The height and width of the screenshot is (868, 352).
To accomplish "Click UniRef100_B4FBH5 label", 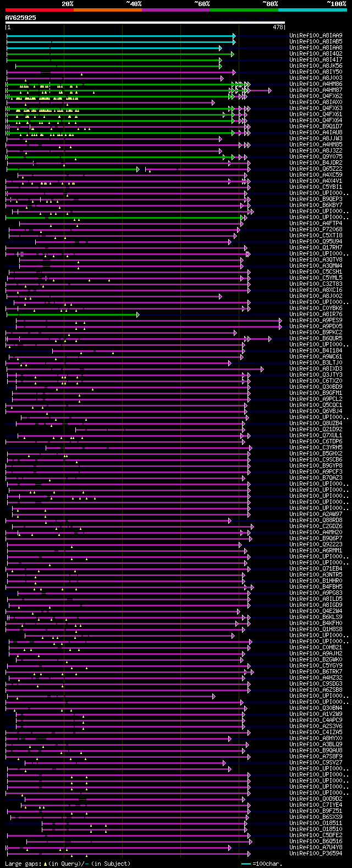I will pos(316,587).
